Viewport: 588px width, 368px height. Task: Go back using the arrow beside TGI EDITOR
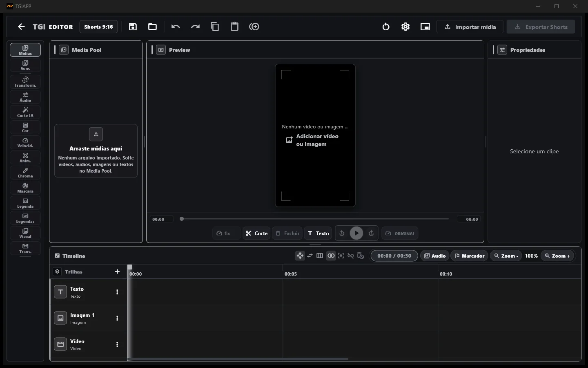click(x=21, y=27)
